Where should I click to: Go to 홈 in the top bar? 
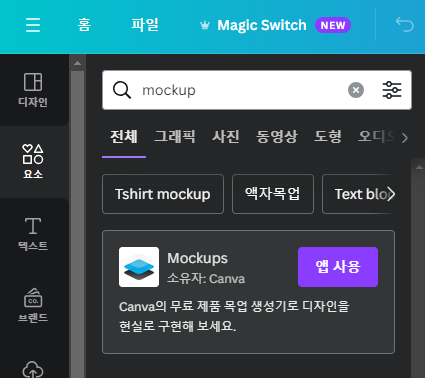(84, 25)
